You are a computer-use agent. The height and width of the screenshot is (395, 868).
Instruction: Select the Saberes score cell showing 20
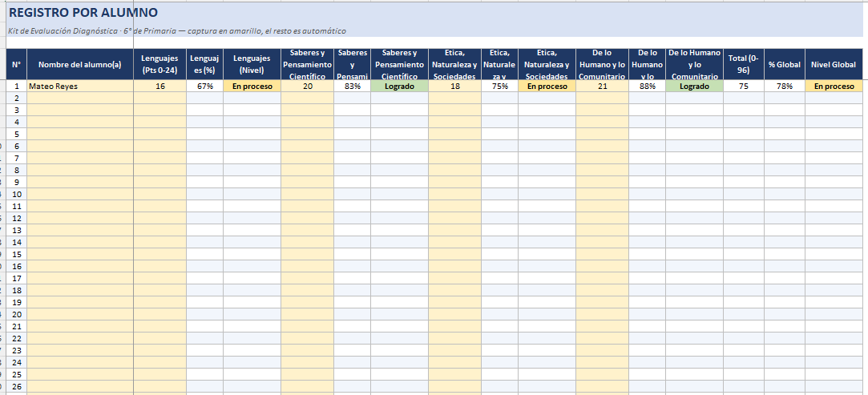(307, 87)
